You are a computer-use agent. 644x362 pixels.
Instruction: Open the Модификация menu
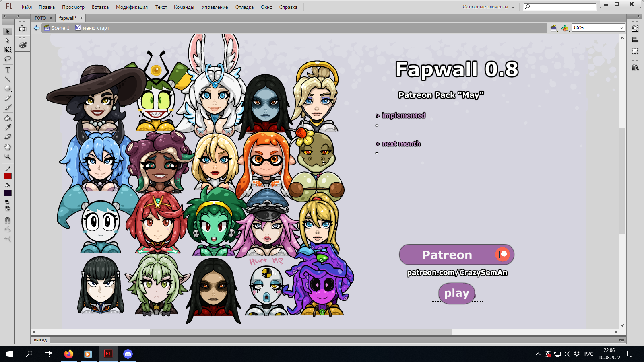point(132,7)
